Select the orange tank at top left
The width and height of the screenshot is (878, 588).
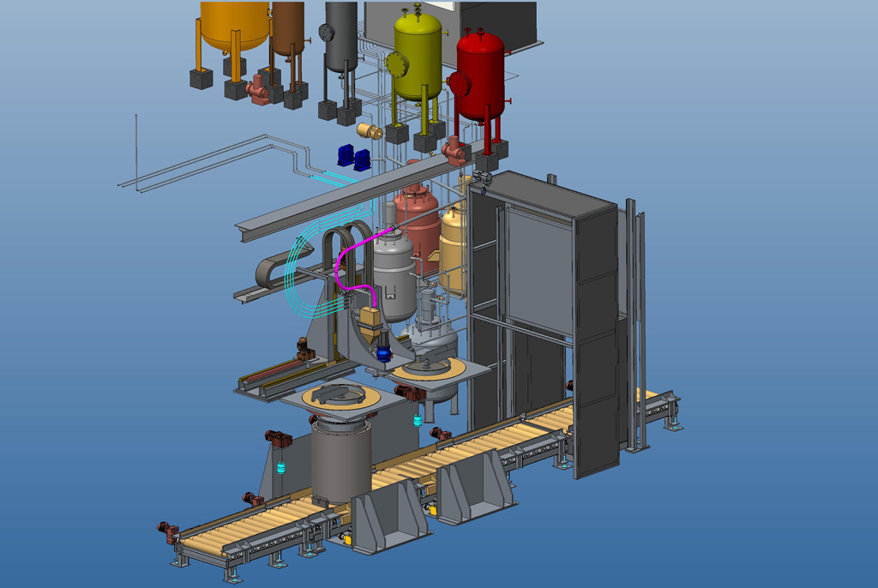click(233, 21)
